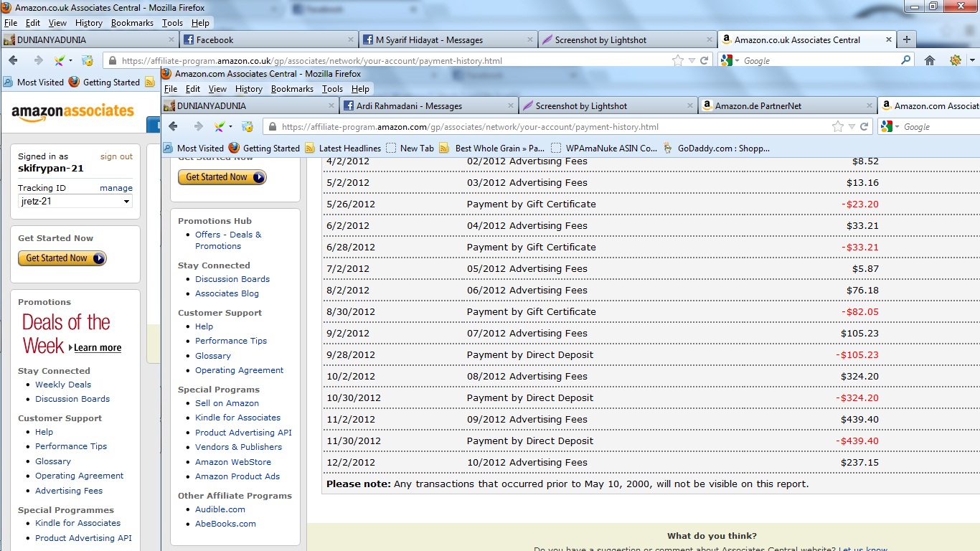Screen dimensions: 980x551
Task: Select the -$439.40 payment amount
Action: 857,441
